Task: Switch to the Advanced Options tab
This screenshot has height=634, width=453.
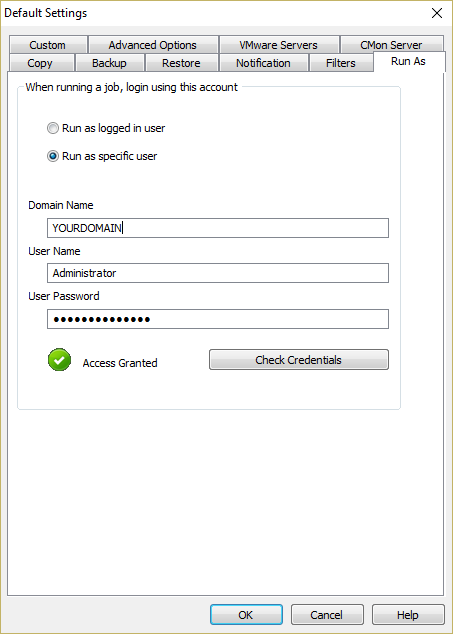Action: pyautogui.click(x=153, y=45)
